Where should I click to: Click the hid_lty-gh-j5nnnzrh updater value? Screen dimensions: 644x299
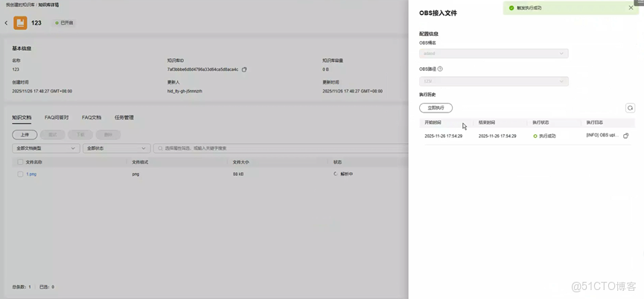185,91
